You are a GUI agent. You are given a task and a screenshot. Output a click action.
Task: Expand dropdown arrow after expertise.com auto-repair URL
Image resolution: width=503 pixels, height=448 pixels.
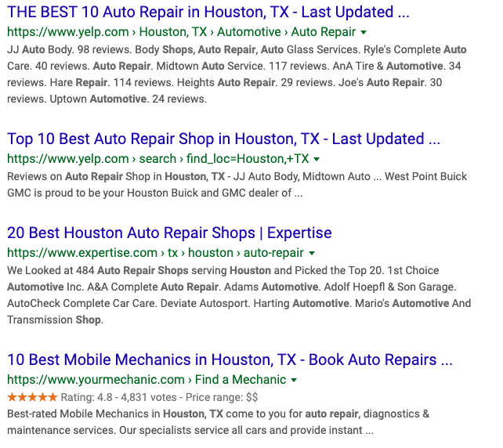pos(312,253)
